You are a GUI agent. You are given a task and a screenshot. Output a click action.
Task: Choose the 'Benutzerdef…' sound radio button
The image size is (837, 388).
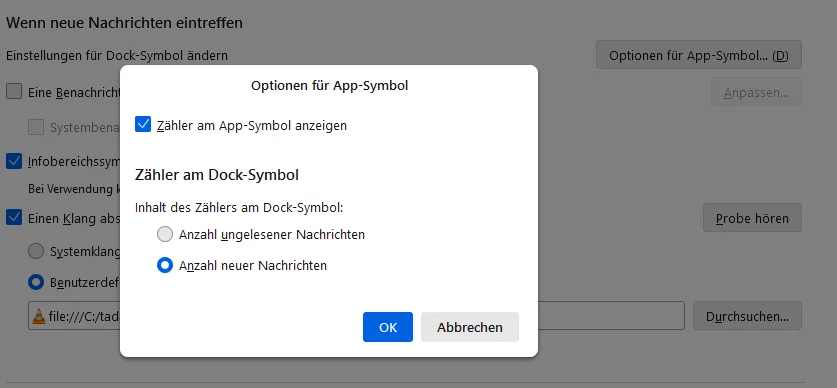[x=36, y=282]
